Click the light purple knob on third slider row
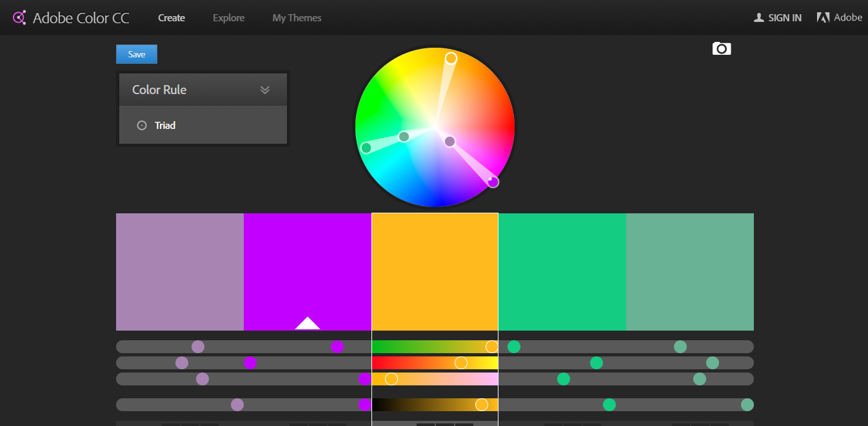Image resolution: width=868 pixels, height=426 pixels. pyautogui.click(x=202, y=379)
